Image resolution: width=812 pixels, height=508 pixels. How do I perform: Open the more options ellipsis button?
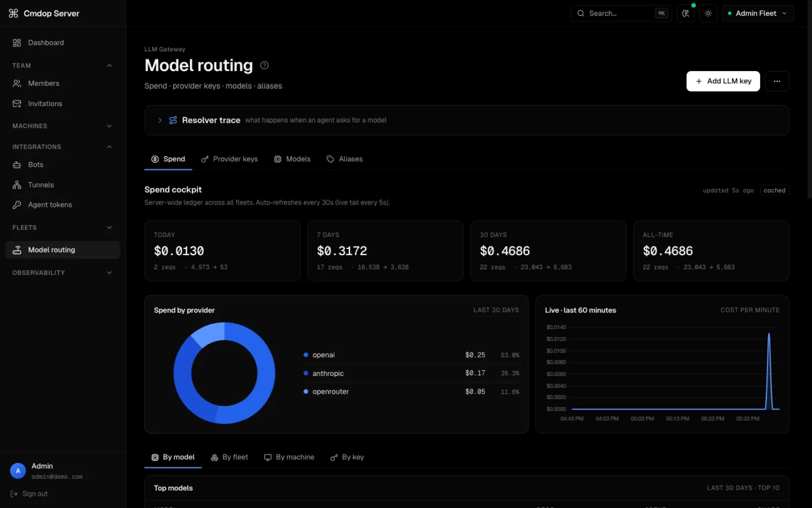point(777,81)
